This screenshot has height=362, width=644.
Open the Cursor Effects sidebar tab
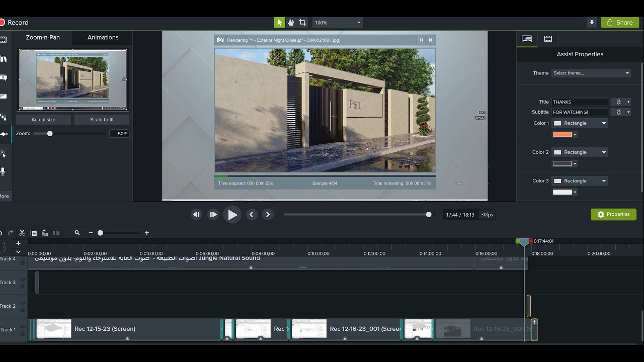point(3,153)
